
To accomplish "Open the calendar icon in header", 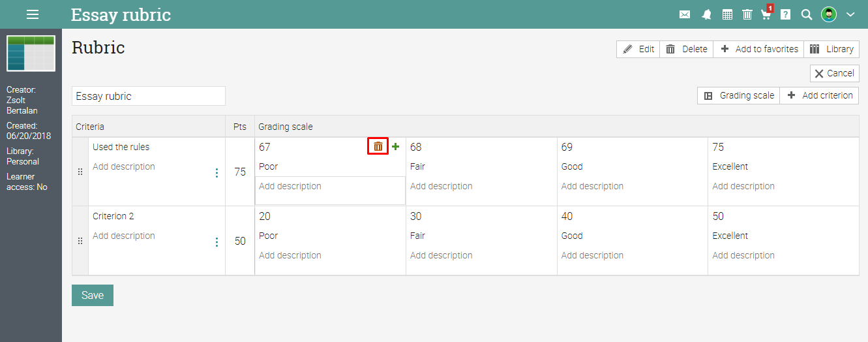I will [727, 14].
